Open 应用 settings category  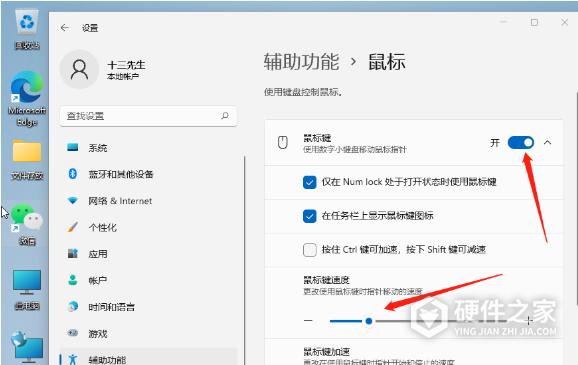[x=148, y=254]
